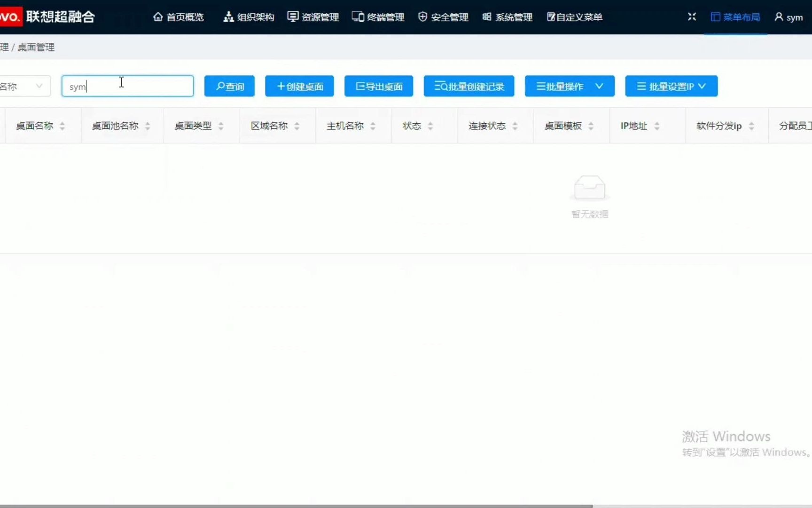Click the horizontal scrollbar at bottom
Viewport: 812px width, 508px height.
pos(296,506)
